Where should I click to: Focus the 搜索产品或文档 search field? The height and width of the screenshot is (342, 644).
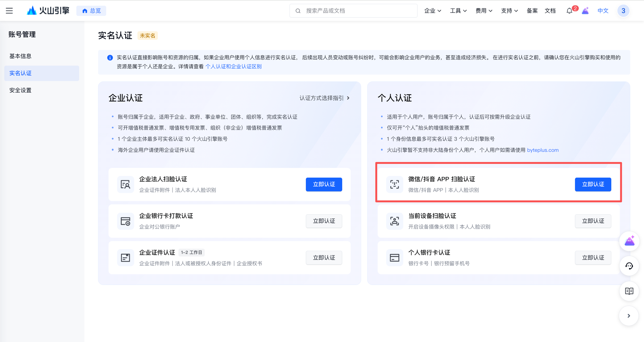(353, 11)
